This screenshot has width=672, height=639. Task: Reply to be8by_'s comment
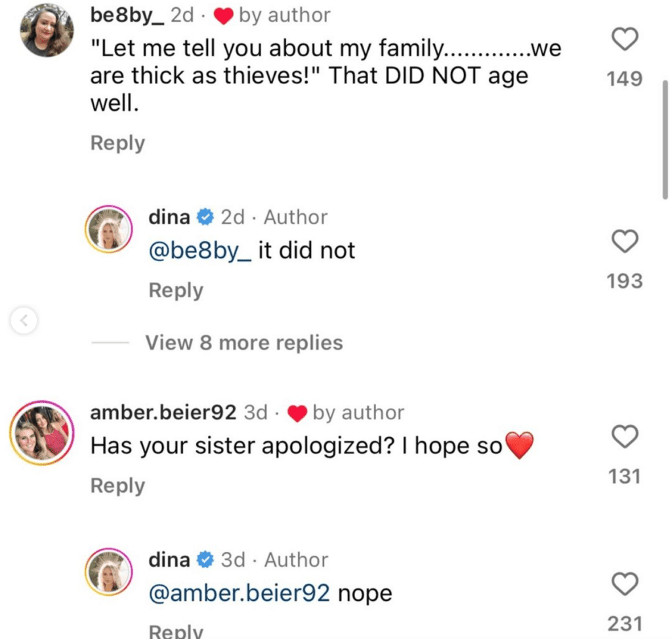click(x=117, y=142)
